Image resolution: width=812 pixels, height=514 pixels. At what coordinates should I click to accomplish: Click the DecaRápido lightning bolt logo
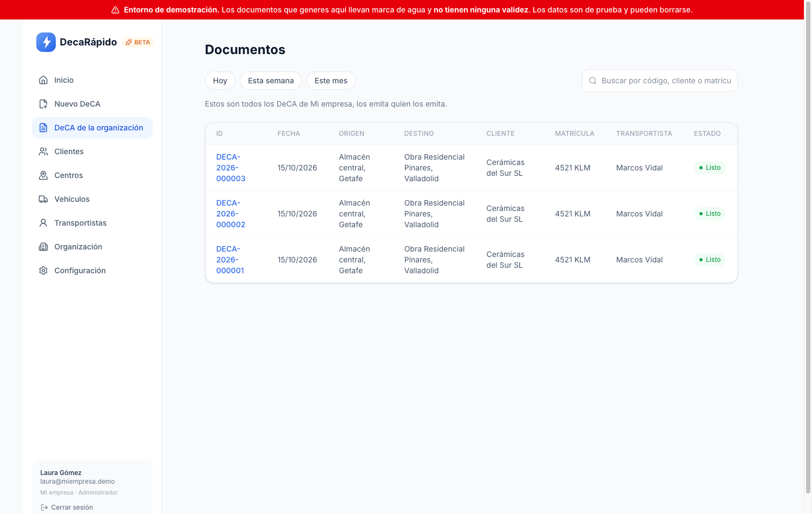[x=46, y=42]
